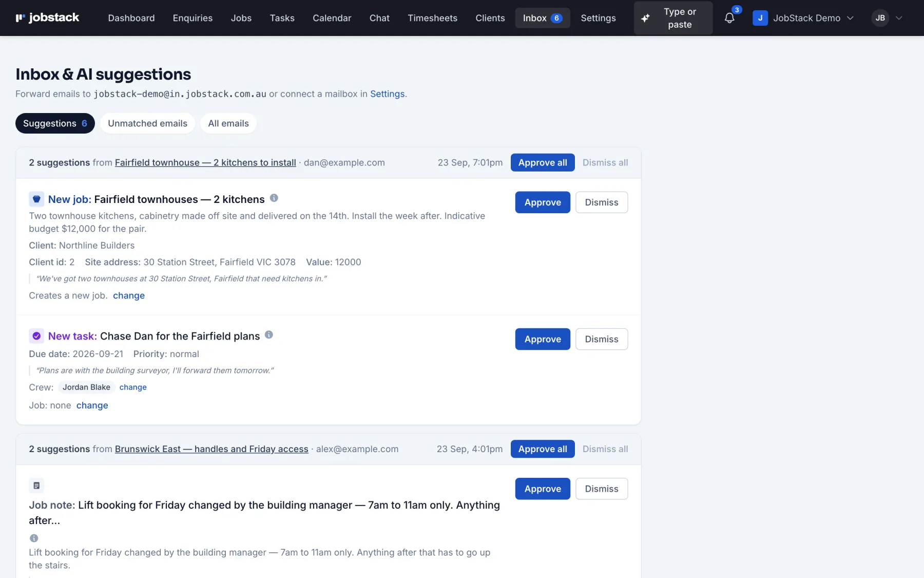Dismiss all Brunswick East suggestions
The image size is (924, 578).
(605, 449)
